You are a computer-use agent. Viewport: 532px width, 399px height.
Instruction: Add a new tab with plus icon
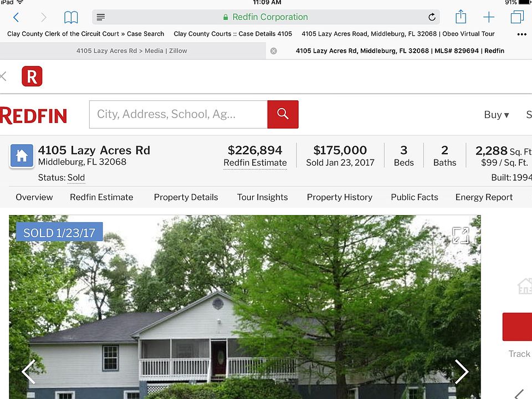pyautogui.click(x=489, y=17)
